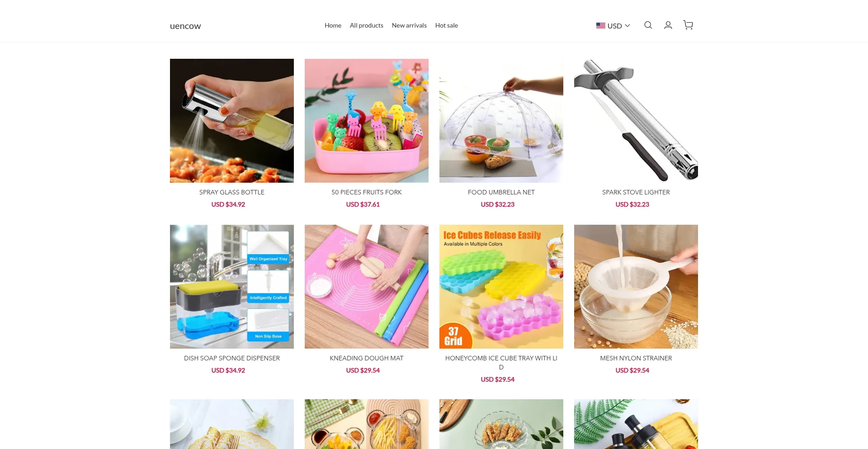Select Food Umbrella Net title link
This screenshot has width=868, height=449.
pos(501,192)
